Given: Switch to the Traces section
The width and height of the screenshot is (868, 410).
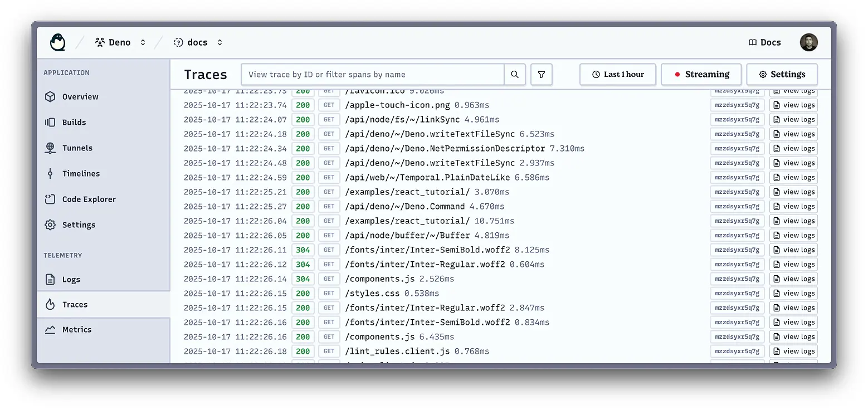Looking at the screenshot, I should 76,304.
